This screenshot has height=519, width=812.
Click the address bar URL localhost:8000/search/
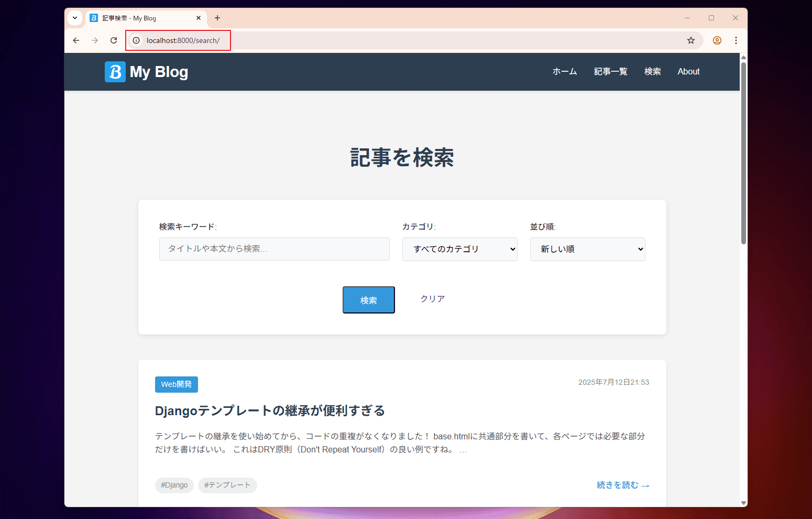pyautogui.click(x=183, y=40)
